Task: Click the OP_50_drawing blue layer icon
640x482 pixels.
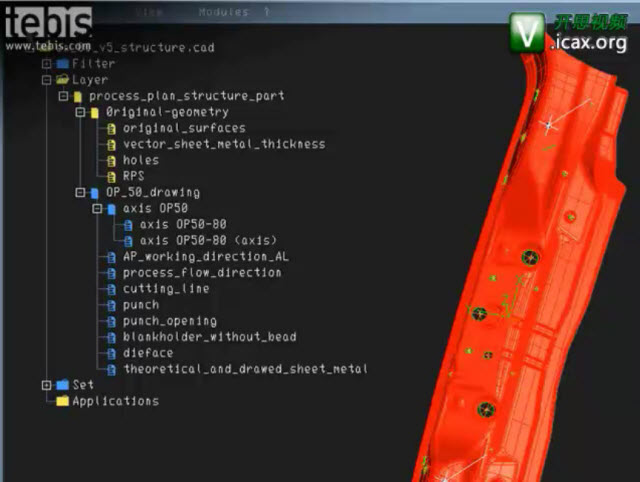Action: [x=95, y=193]
